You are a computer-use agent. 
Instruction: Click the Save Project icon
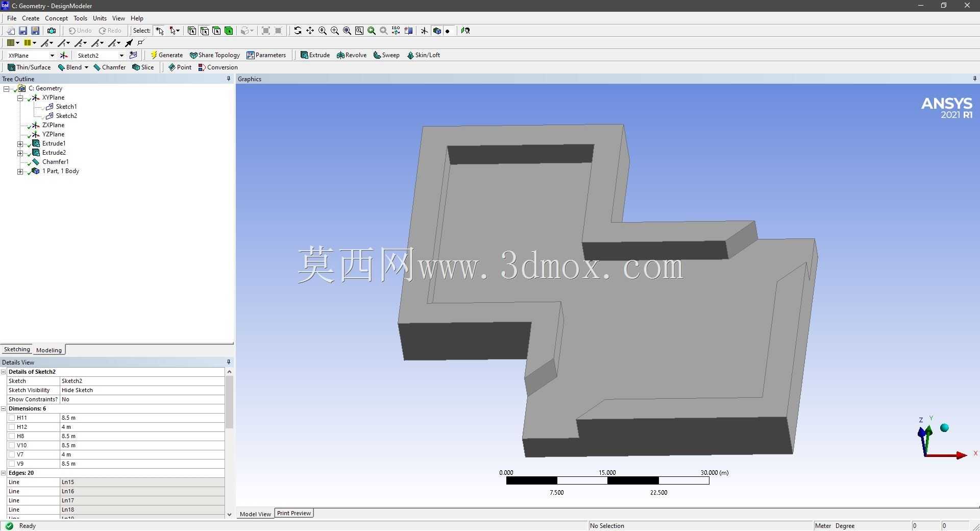[x=23, y=31]
